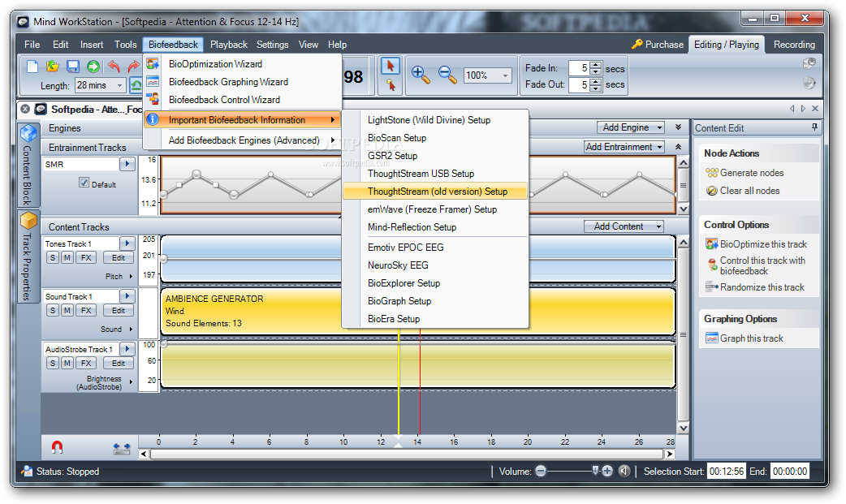Open a file with the folder icon
846x504 pixels.
coord(52,67)
